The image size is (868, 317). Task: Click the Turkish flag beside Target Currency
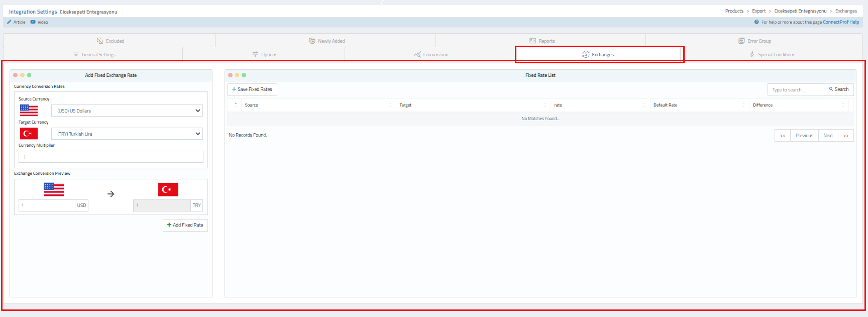tap(29, 134)
